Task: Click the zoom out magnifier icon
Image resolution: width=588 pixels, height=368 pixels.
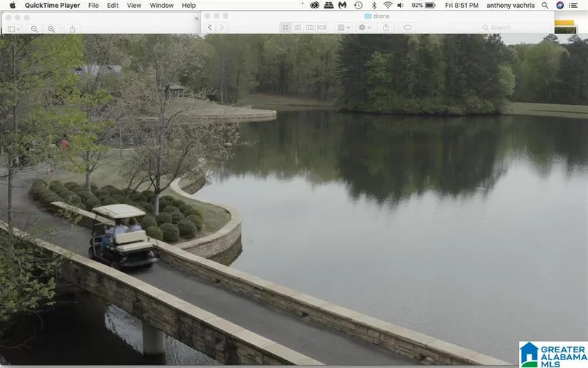Action: coord(34,29)
